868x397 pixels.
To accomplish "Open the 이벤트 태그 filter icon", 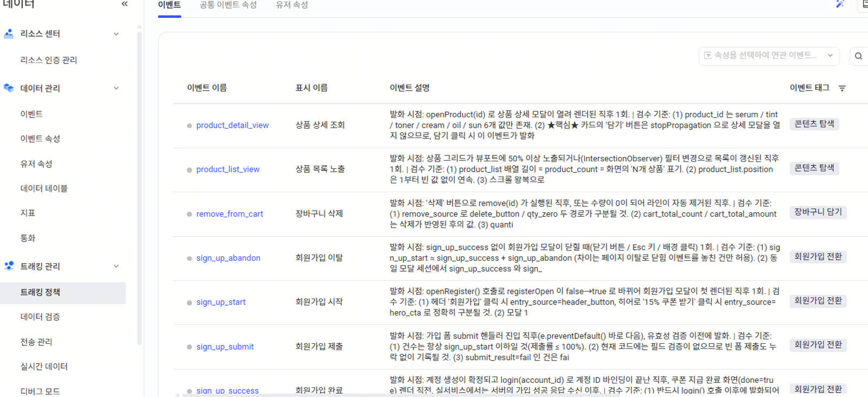I will pyautogui.click(x=842, y=88).
